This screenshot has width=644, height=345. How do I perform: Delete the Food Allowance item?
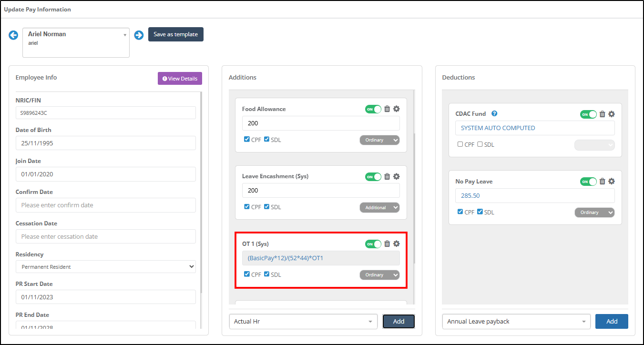click(387, 109)
